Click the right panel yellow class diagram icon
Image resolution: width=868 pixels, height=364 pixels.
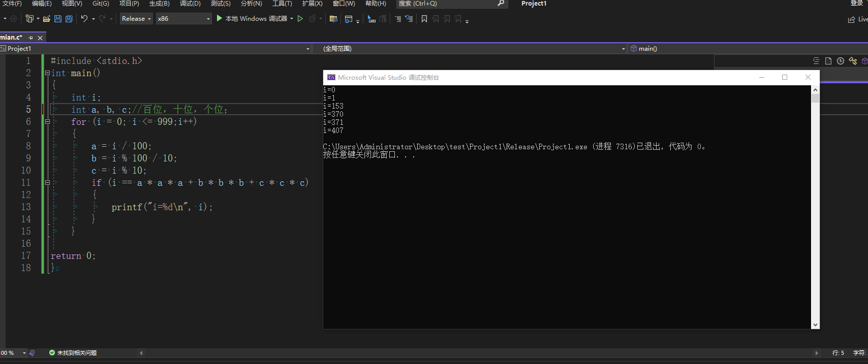coord(853,61)
